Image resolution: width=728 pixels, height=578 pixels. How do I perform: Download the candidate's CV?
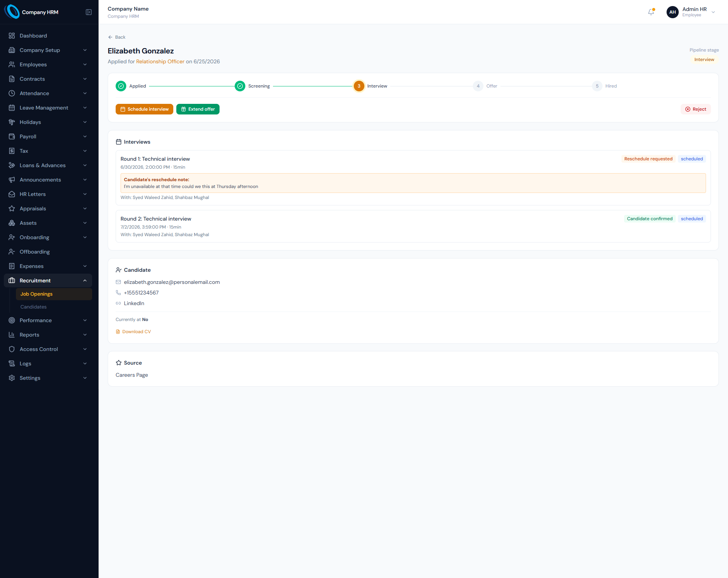coord(133,332)
